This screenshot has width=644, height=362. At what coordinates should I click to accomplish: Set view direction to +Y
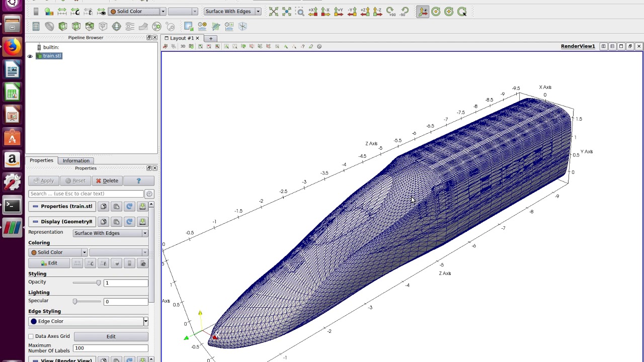coord(339,11)
